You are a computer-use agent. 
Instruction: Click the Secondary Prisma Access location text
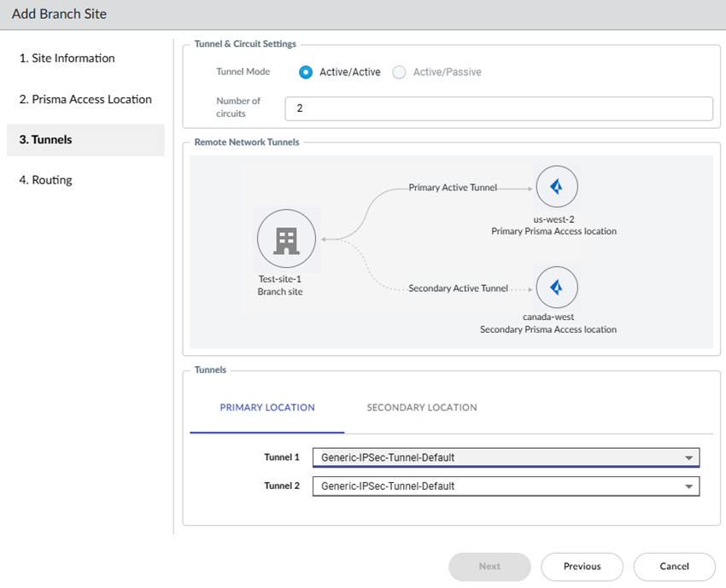coord(548,329)
